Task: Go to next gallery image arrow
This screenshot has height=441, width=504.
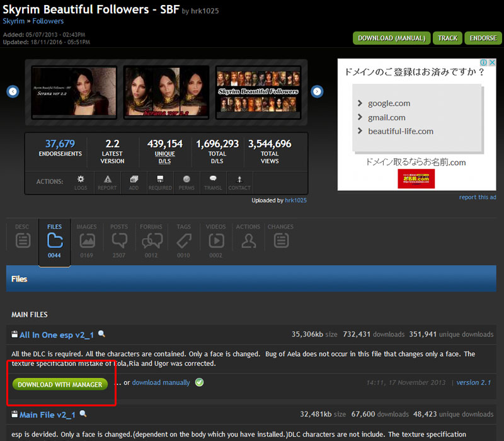Action: pos(317,91)
